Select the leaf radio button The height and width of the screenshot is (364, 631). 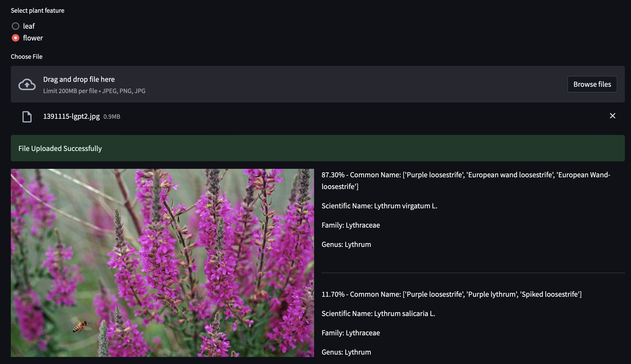[x=16, y=26]
